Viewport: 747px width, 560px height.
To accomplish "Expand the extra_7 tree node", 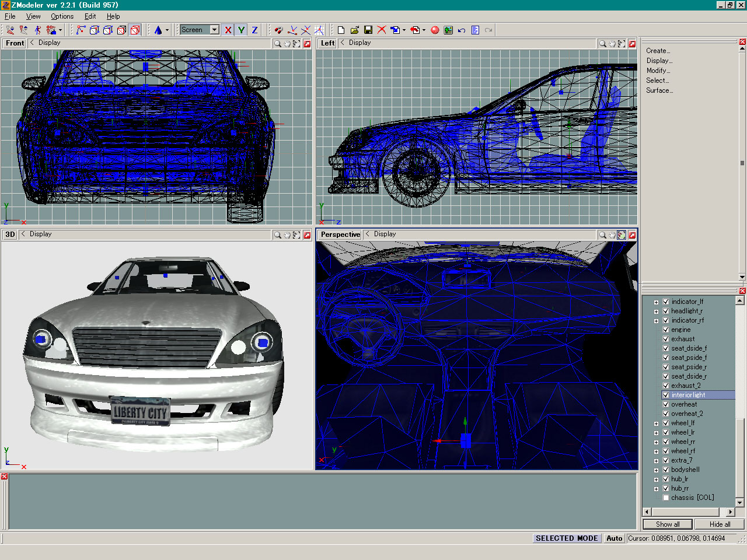I will [x=656, y=461].
